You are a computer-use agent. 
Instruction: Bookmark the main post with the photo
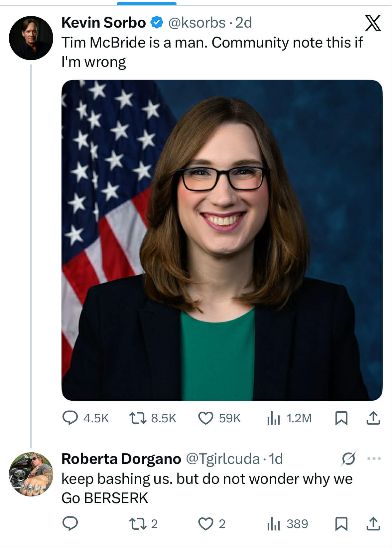coord(341,418)
